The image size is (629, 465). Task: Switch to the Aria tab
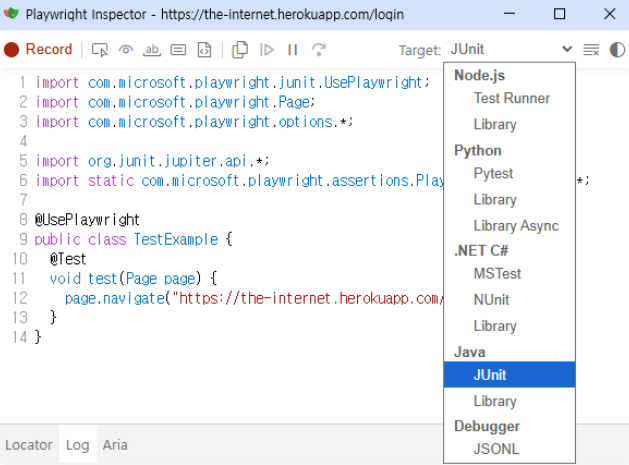[115, 445]
